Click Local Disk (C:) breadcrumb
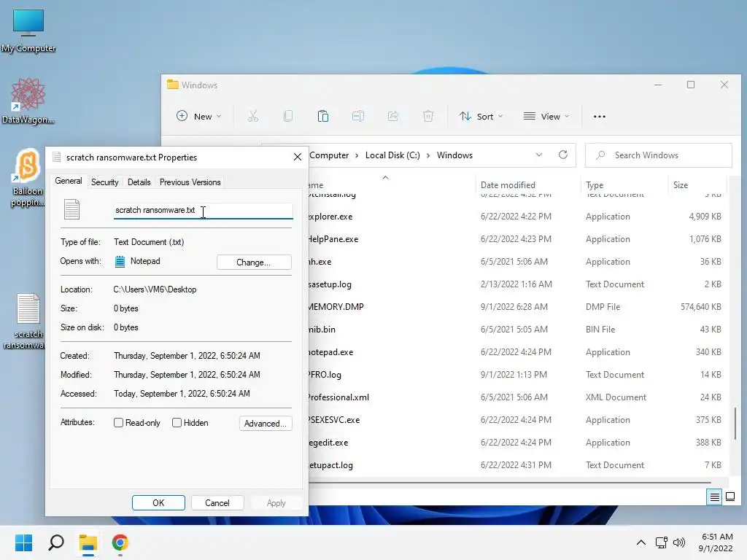The height and width of the screenshot is (560, 747). 392,155
